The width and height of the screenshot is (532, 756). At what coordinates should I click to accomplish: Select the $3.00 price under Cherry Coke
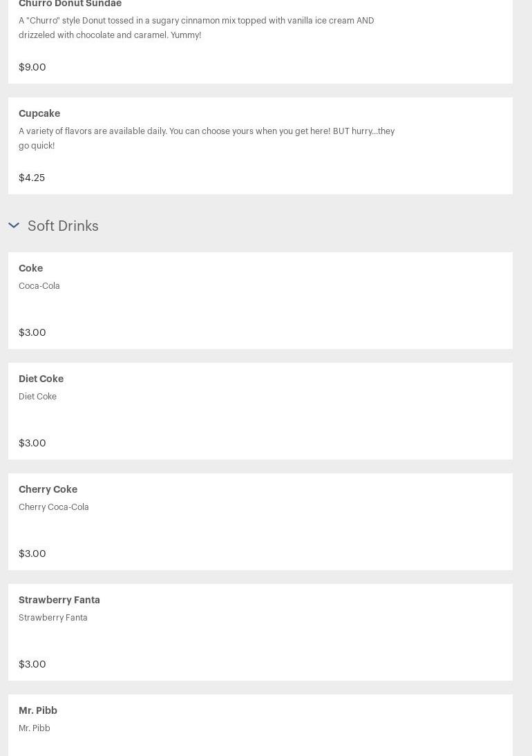tap(32, 554)
